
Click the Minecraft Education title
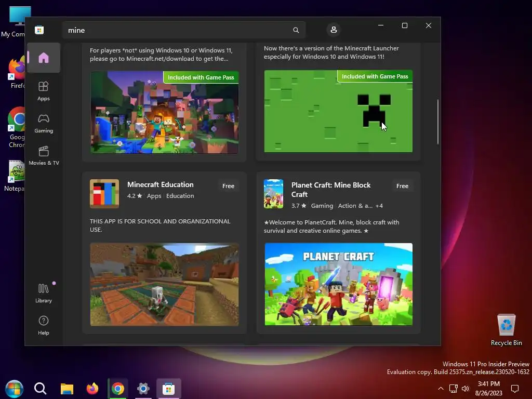click(160, 184)
